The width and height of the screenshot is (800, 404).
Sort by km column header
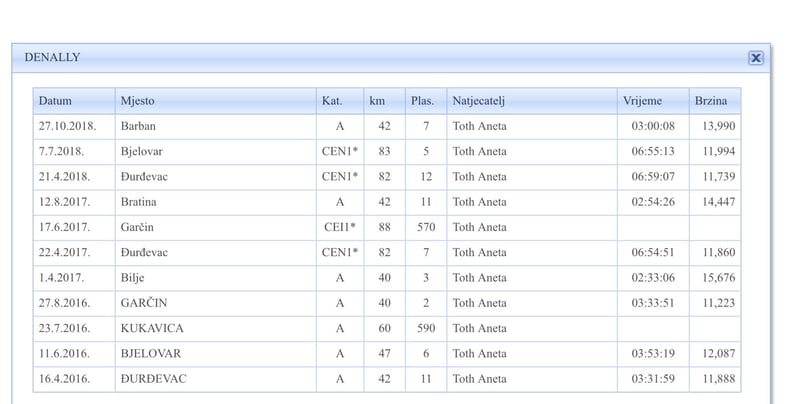click(x=377, y=101)
